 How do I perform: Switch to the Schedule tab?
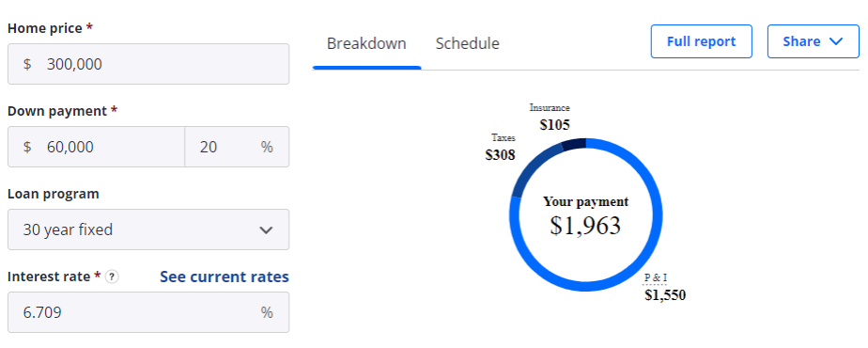467,44
